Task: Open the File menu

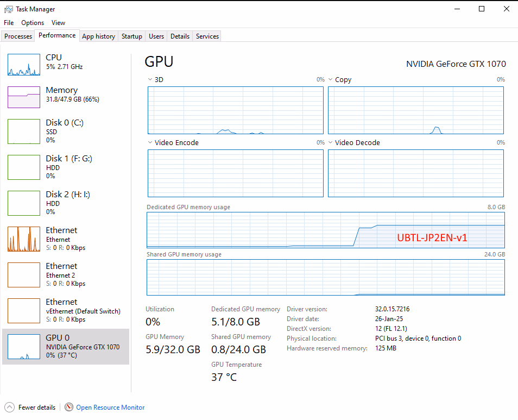Action: (9, 23)
